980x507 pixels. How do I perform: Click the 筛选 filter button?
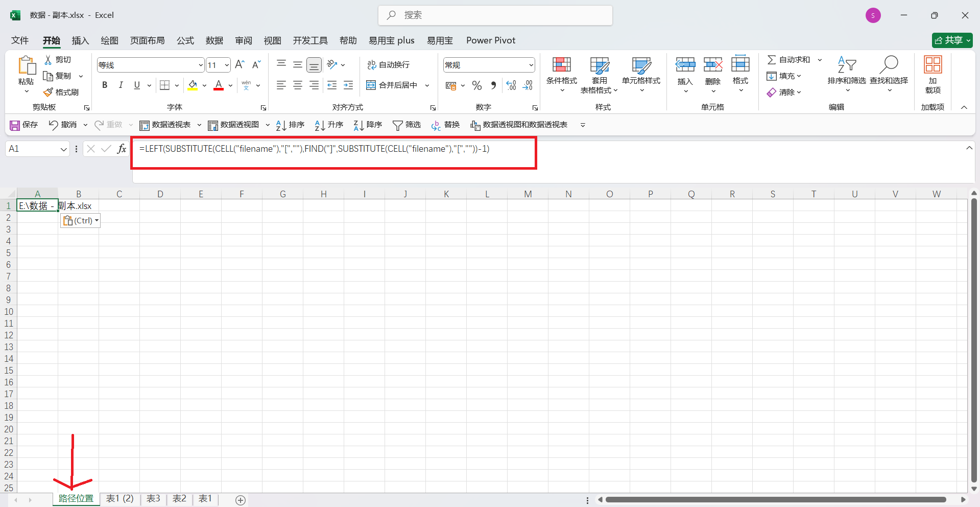(x=407, y=125)
